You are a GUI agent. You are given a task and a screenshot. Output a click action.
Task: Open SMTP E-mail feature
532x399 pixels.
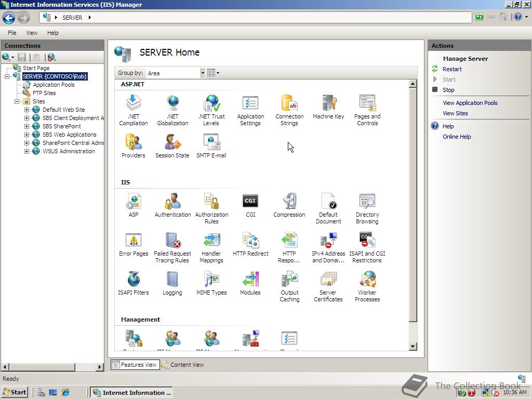[211, 146]
